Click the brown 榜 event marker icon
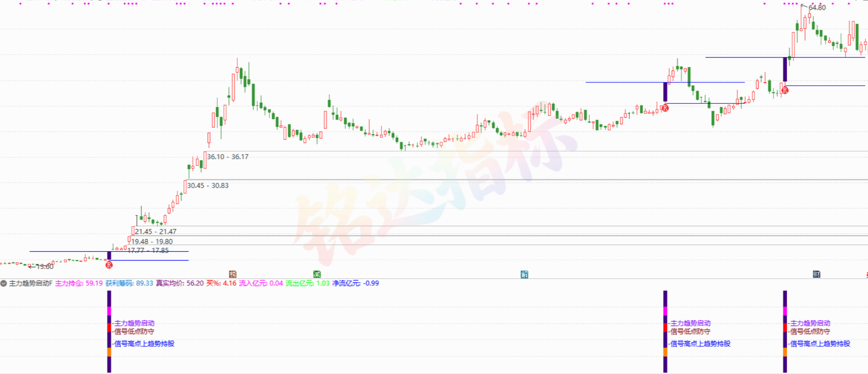 (x=233, y=274)
